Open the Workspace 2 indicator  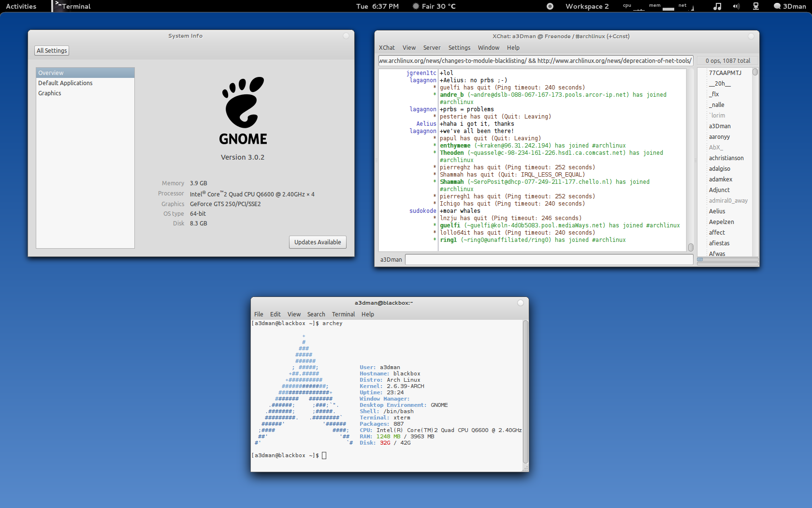[587, 6]
